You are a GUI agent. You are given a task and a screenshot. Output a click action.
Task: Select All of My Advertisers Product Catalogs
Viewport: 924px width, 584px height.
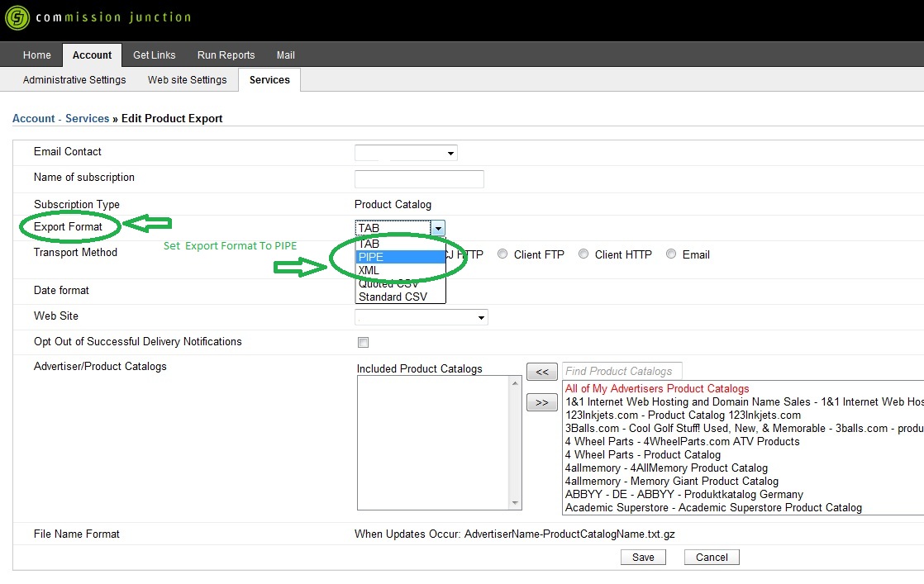pyautogui.click(x=657, y=388)
